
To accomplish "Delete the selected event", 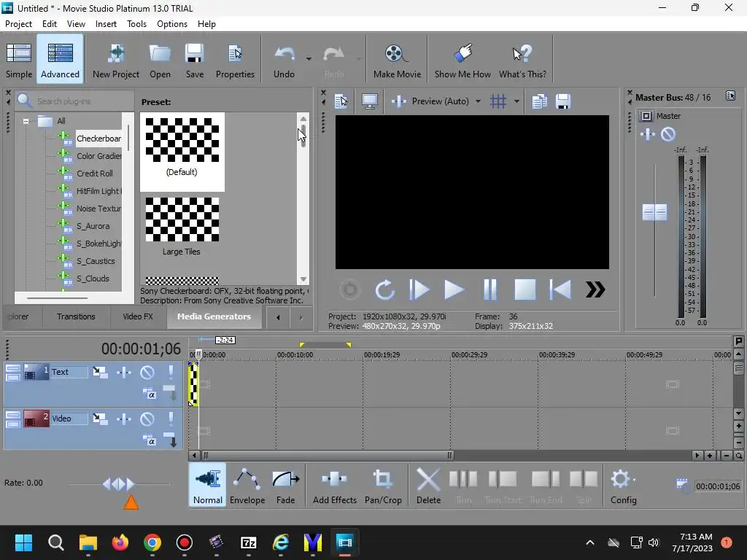I will [428, 486].
